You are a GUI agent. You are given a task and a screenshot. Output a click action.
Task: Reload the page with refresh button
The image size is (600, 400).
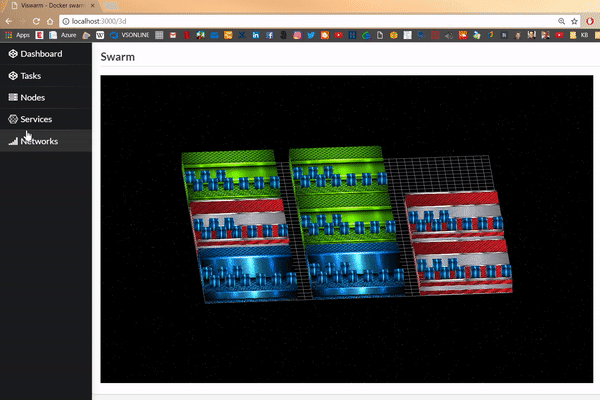36,21
